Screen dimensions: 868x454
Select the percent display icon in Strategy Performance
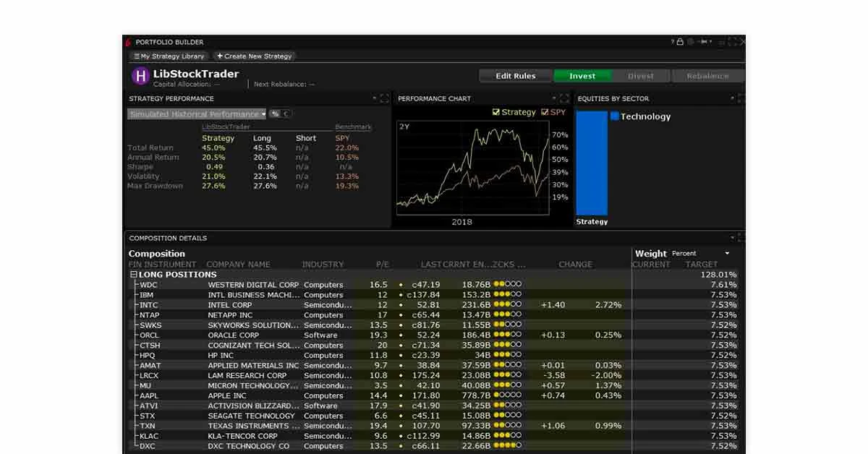[276, 113]
